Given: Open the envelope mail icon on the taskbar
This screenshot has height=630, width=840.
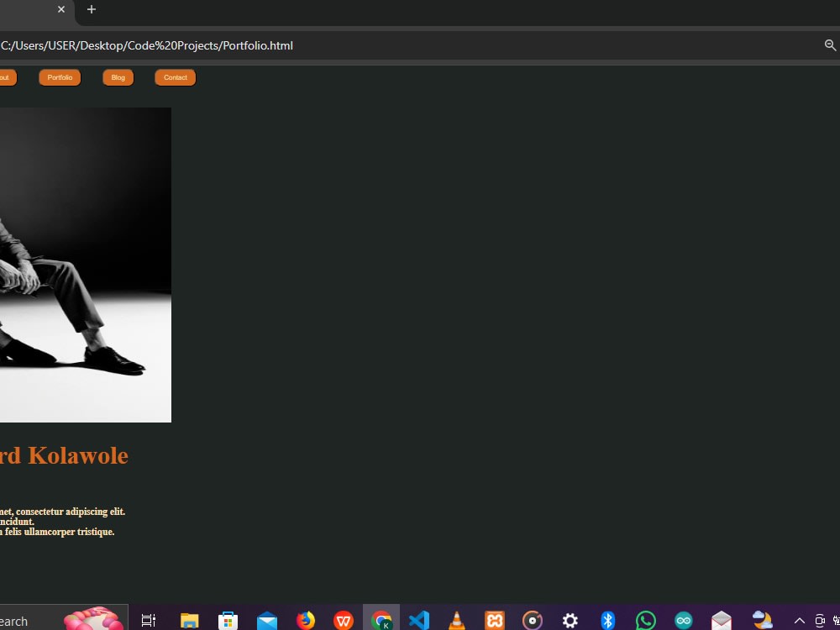Looking at the screenshot, I should [x=722, y=621].
